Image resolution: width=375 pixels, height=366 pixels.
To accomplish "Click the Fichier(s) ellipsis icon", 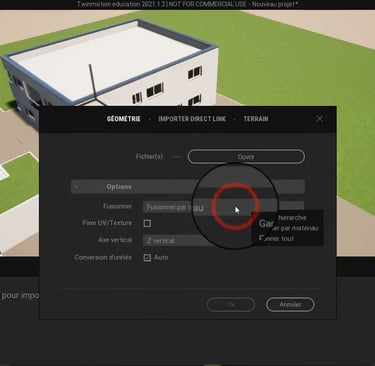I will pyautogui.click(x=177, y=156).
